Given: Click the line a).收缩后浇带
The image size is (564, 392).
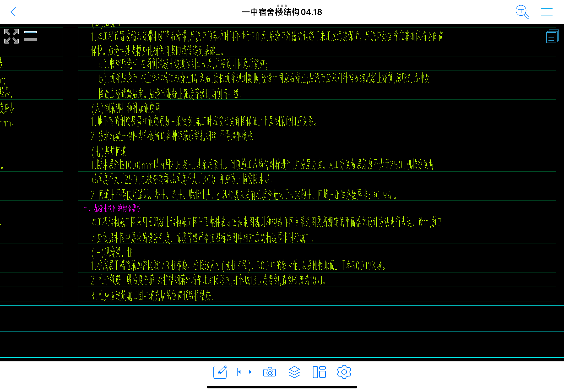Looking at the screenshot, I should (x=183, y=64).
